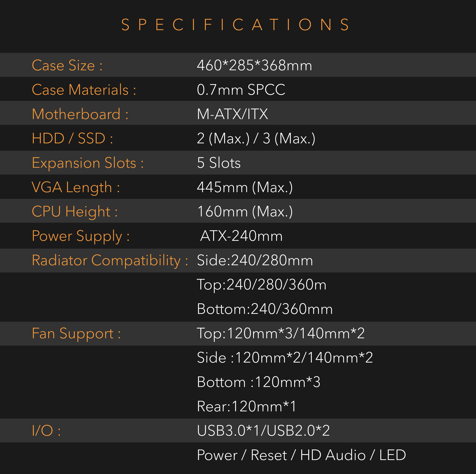This screenshot has width=476, height=474.
Task: Select the Top:240/280/360m radiator text
Action: (x=262, y=285)
